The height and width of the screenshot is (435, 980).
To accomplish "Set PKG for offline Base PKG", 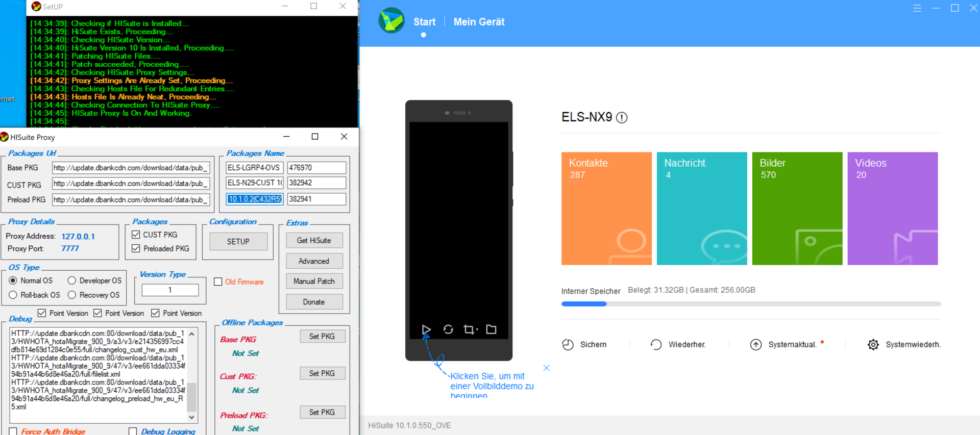I will coord(322,337).
